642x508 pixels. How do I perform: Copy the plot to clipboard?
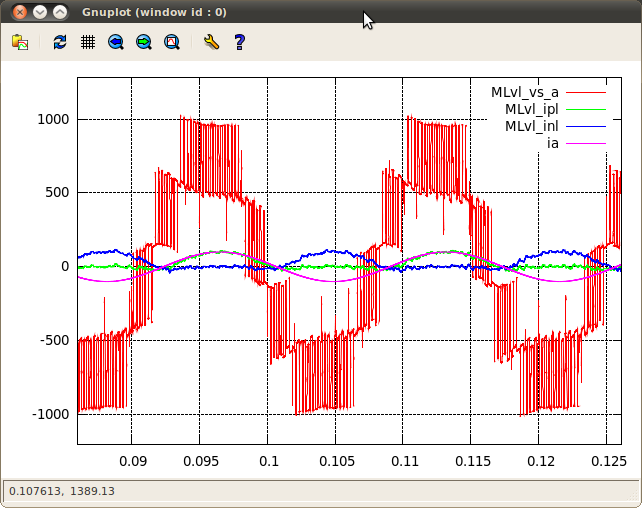point(20,42)
